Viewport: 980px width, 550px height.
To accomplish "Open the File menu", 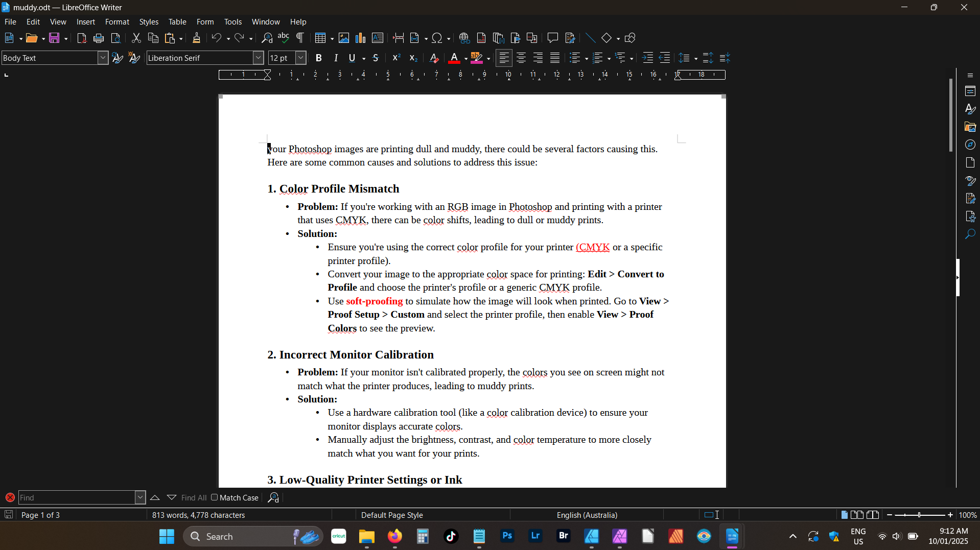I will pyautogui.click(x=10, y=22).
